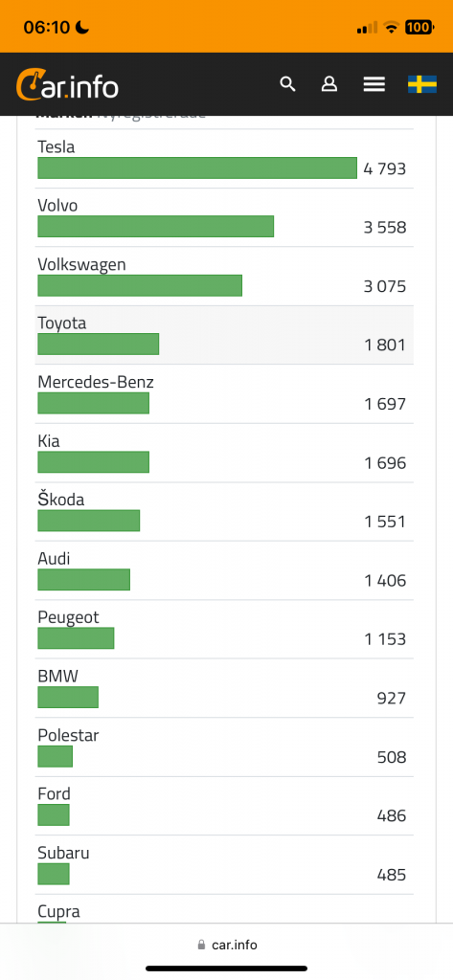Open the Volvo brand entry
The image size is (453, 980).
click(x=224, y=217)
